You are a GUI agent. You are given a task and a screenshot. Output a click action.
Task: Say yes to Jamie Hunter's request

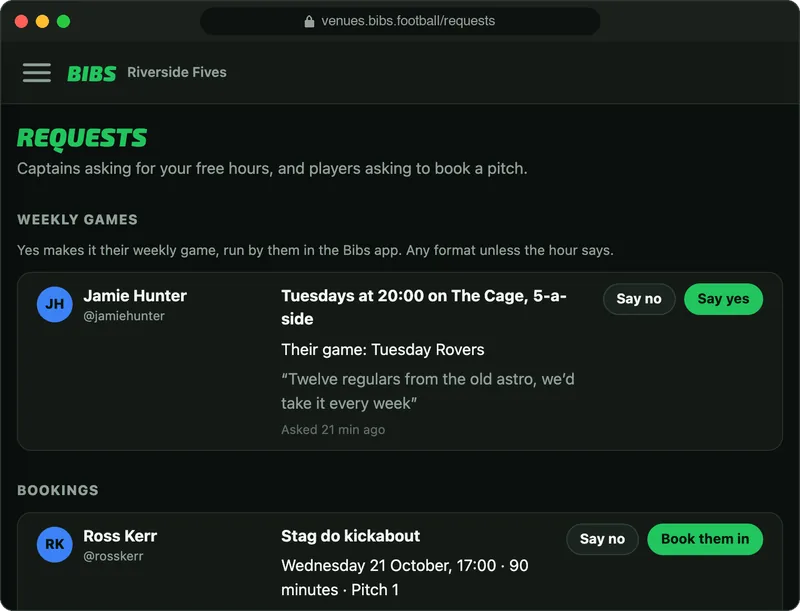(x=723, y=299)
